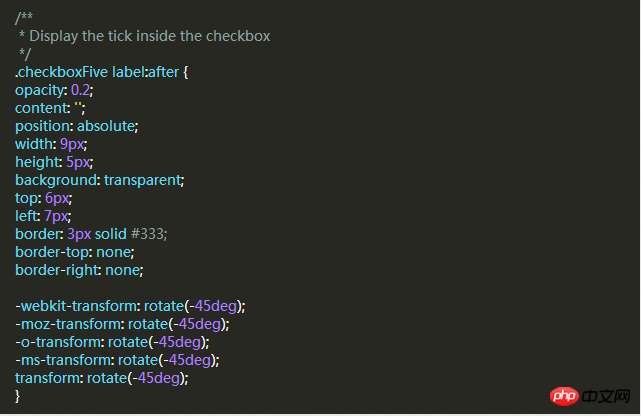This screenshot has height=416, width=641.
Task: Click the closing curly brace
Action: click(17, 396)
